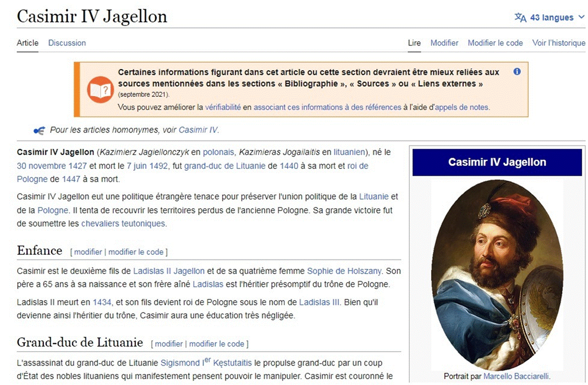Click the 1434 year link
Screen dimensions: 588x385
102,302
